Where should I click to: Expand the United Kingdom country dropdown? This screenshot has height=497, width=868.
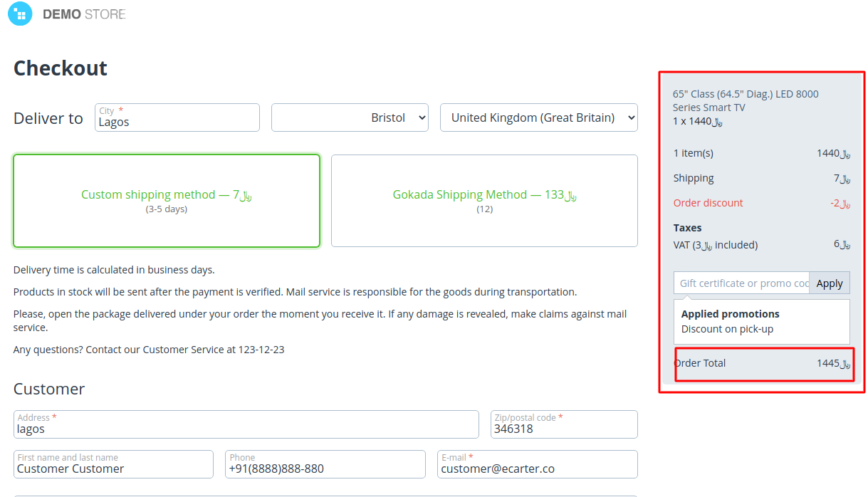click(538, 117)
